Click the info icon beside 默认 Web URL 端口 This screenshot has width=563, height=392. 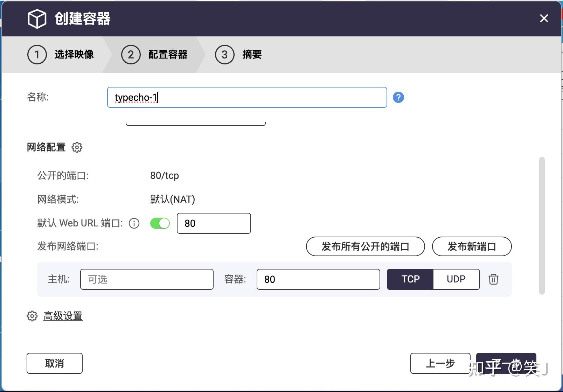(x=134, y=223)
